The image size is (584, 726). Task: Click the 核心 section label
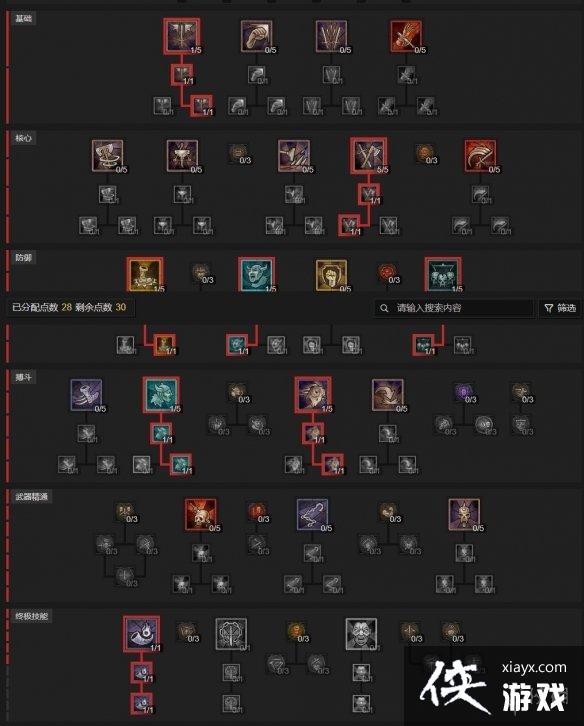click(x=24, y=138)
